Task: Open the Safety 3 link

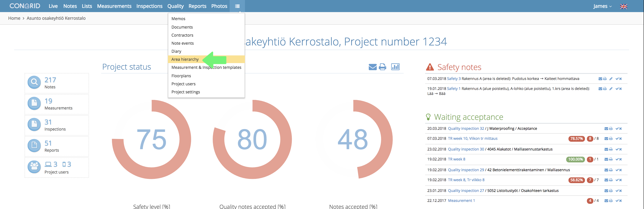Action: coord(453,79)
